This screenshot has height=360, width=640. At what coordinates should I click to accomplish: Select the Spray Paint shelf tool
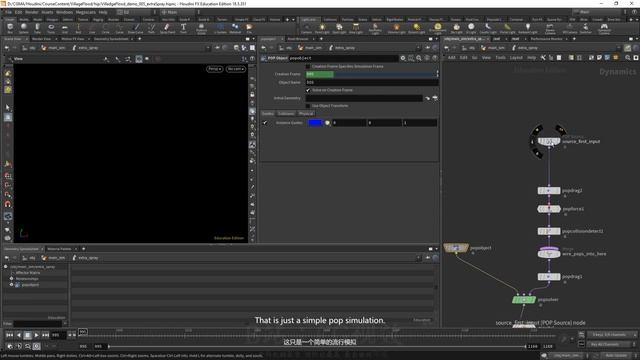[x=167, y=28]
